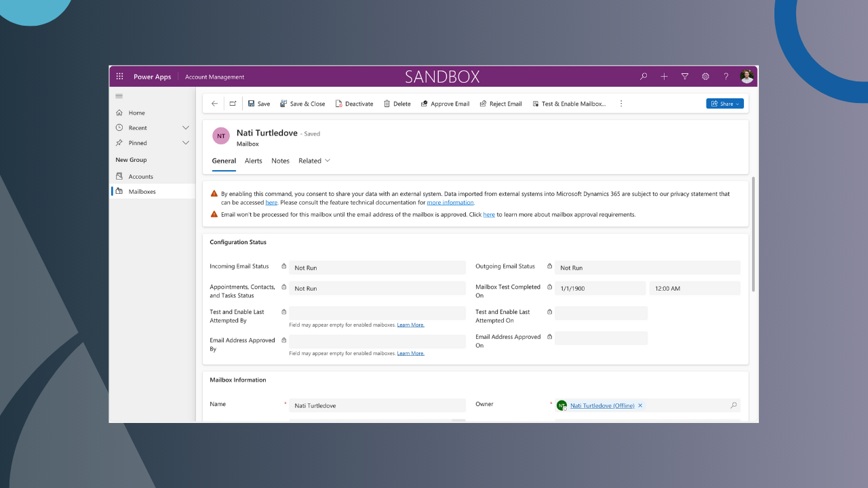The height and width of the screenshot is (488, 868).
Task: Collapse the site map hamburger menu
Action: click(x=119, y=96)
